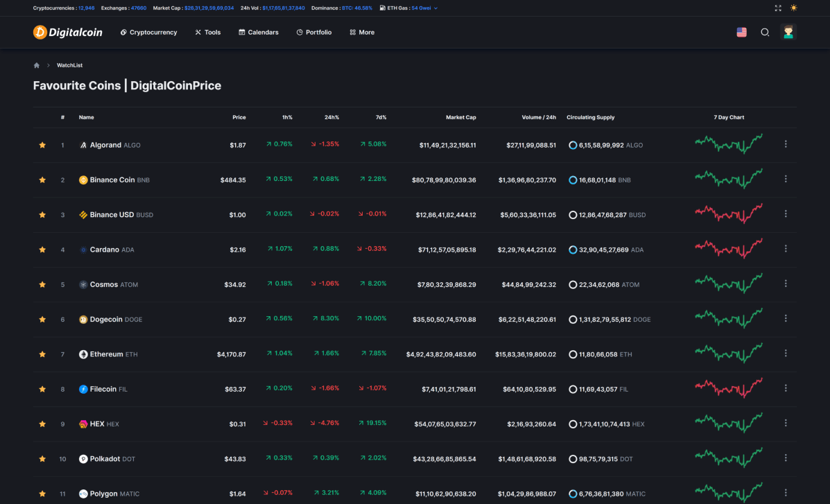Sort by the Market Cap column header

pyautogui.click(x=460, y=118)
